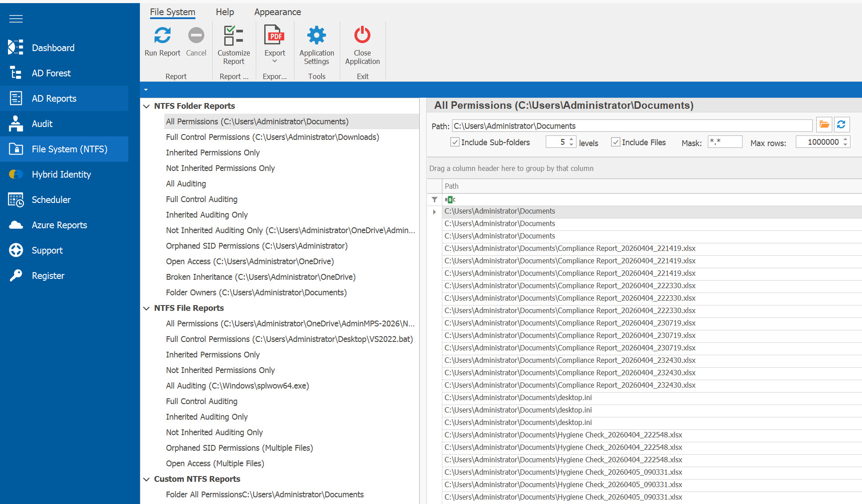
Task: Click the filter funnel icon in grid
Action: click(435, 200)
